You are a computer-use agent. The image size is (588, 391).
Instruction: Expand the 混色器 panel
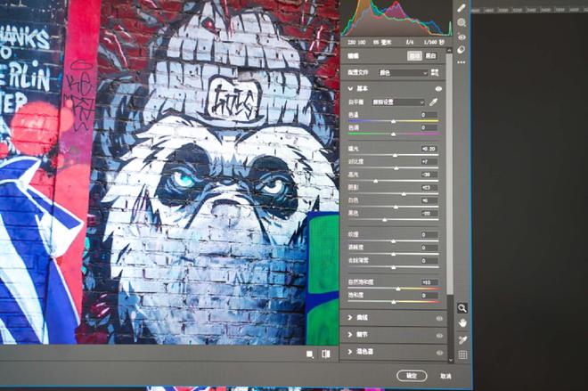click(x=350, y=352)
